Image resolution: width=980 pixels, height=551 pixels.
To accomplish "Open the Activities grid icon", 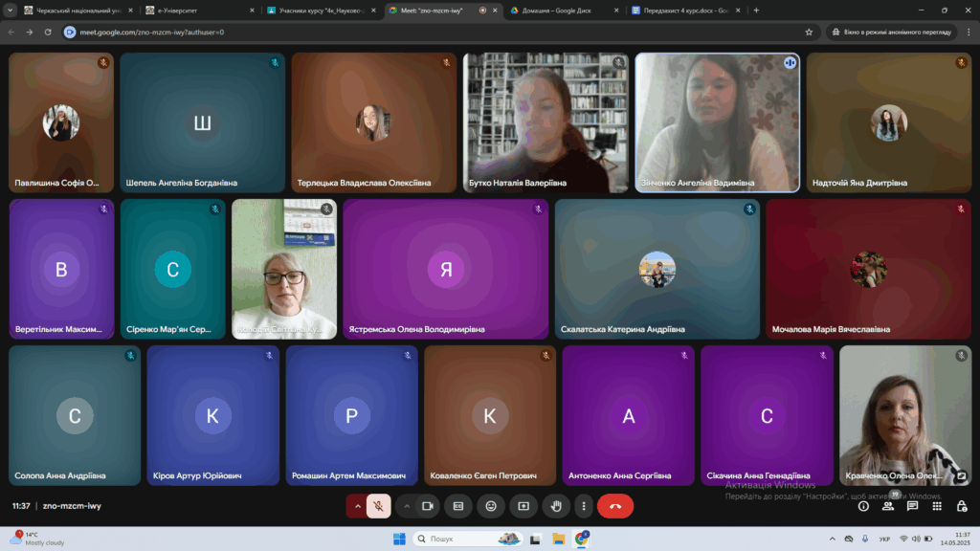I will click(937, 506).
